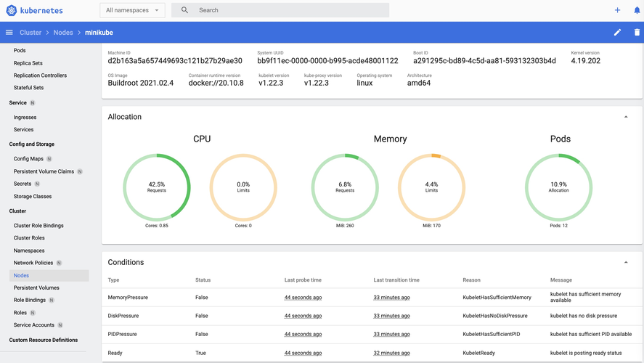Click the Kubernetes logo icon

(12, 10)
